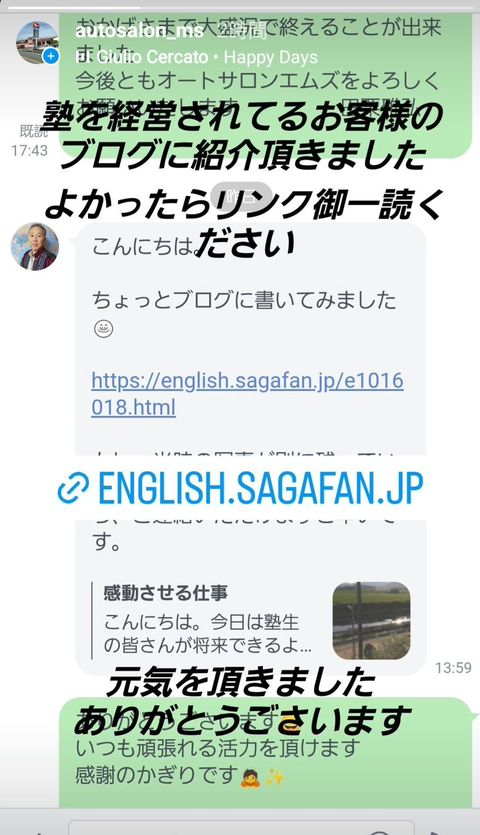Tap the message input field at bottom
Viewport: 480px width, 835px height.
(241, 828)
